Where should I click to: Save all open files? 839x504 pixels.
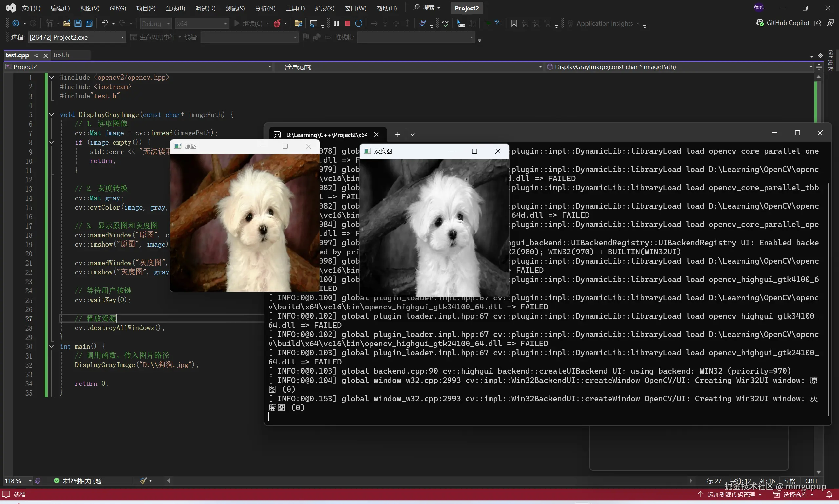pyautogui.click(x=89, y=23)
